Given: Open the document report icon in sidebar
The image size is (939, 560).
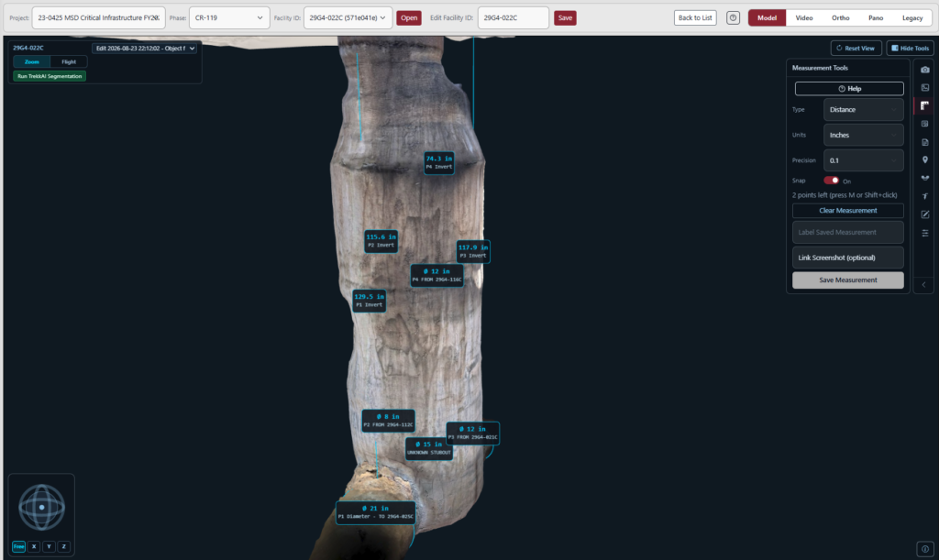Looking at the screenshot, I should pyautogui.click(x=924, y=142).
